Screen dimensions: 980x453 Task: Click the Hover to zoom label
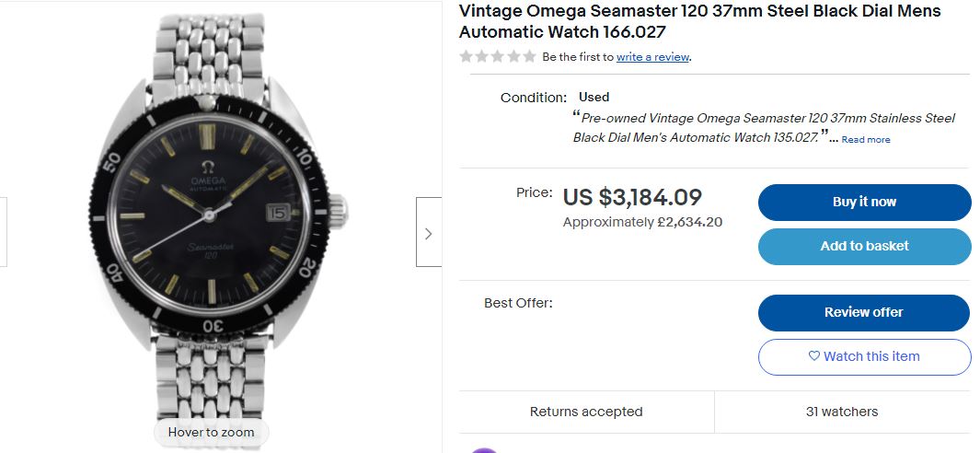tap(211, 432)
